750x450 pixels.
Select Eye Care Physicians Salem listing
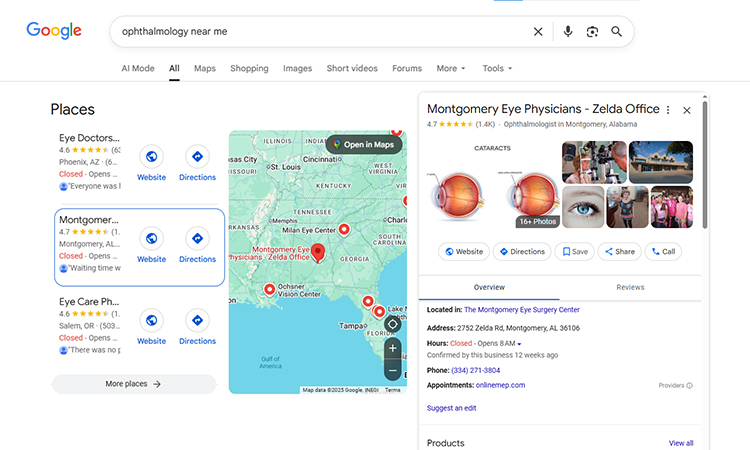pos(90,325)
